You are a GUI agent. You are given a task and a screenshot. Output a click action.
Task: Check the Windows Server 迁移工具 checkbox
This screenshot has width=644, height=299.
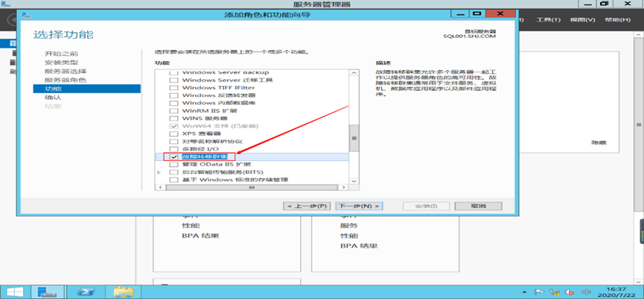tap(174, 80)
